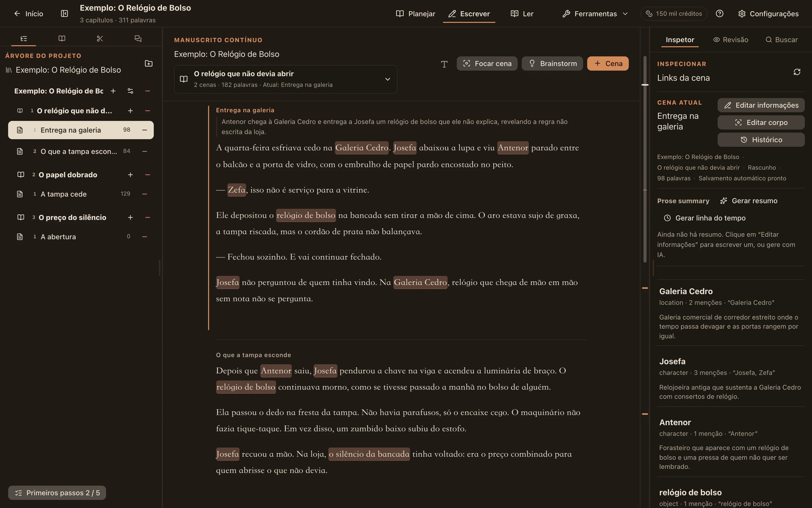
Task: Click minus on Entrega na galeria row
Action: point(145,130)
